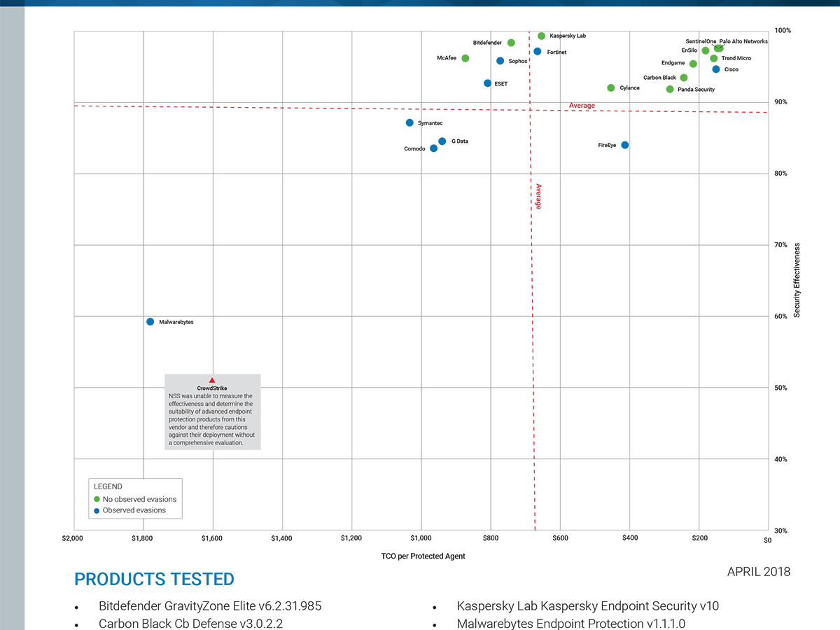Select Kaspersky Endpoint Security v10 list entry
The width and height of the screenshot is (840, 630).
(587, 606)
